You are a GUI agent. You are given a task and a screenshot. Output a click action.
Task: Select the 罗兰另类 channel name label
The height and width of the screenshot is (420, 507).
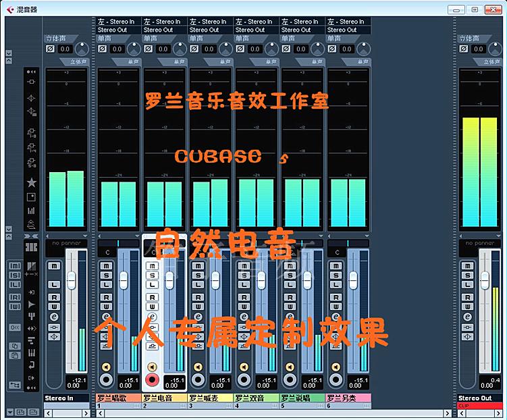click(348, 398)
